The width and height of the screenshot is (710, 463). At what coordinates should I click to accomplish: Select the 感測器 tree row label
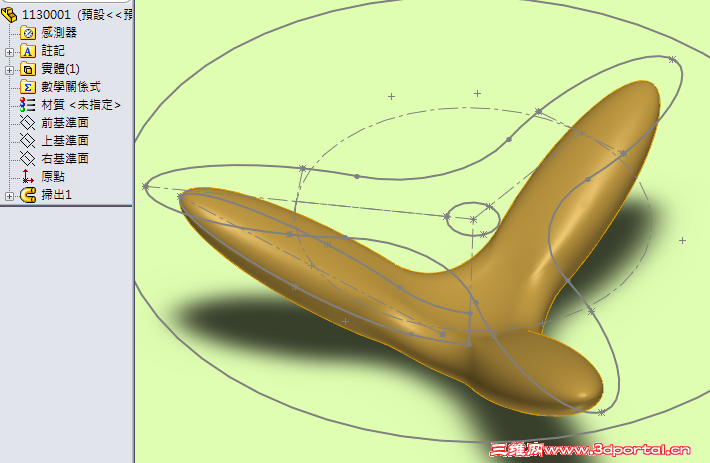pyautogui.click(x=59, y=33)
